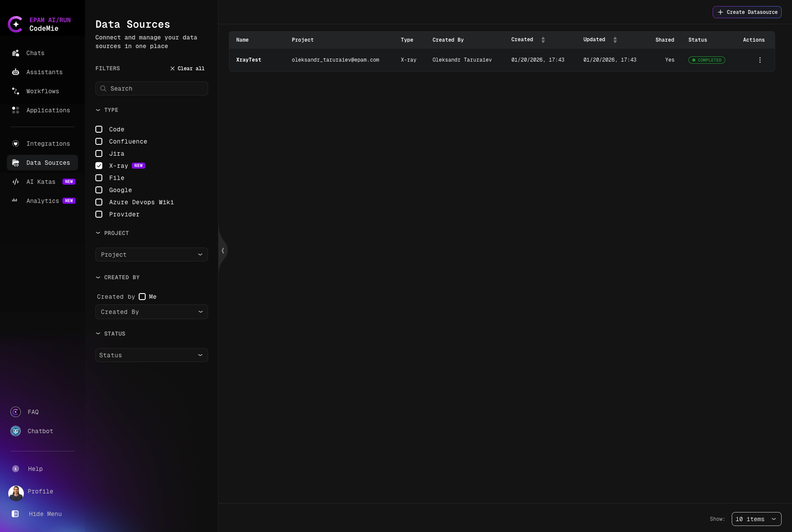This screenshot has width=792, height=532.
Task: Click the Hide Menu icon
Action: pos(16,514)
